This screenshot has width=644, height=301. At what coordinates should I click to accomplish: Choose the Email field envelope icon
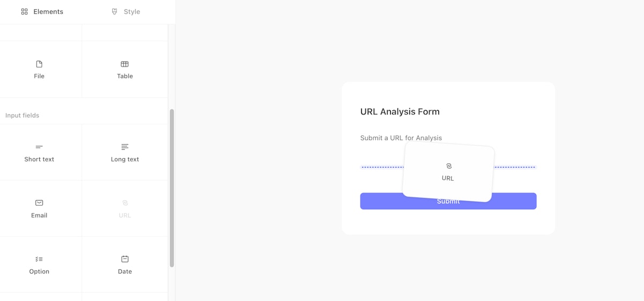coord(39,203)
